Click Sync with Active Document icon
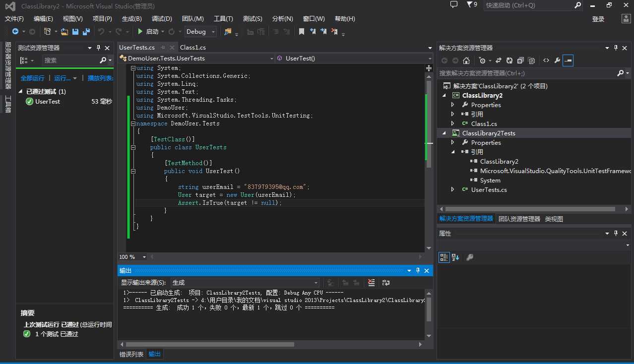The image size is (634, 364). click(x=499, y=61)
